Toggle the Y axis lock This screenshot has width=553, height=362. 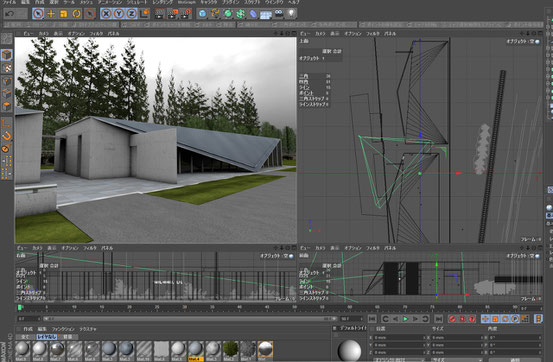coord(119,14)
